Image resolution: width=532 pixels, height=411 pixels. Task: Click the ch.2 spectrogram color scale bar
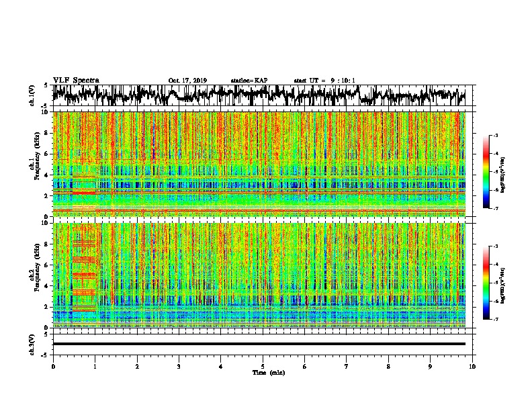click(x=486, y=283)
